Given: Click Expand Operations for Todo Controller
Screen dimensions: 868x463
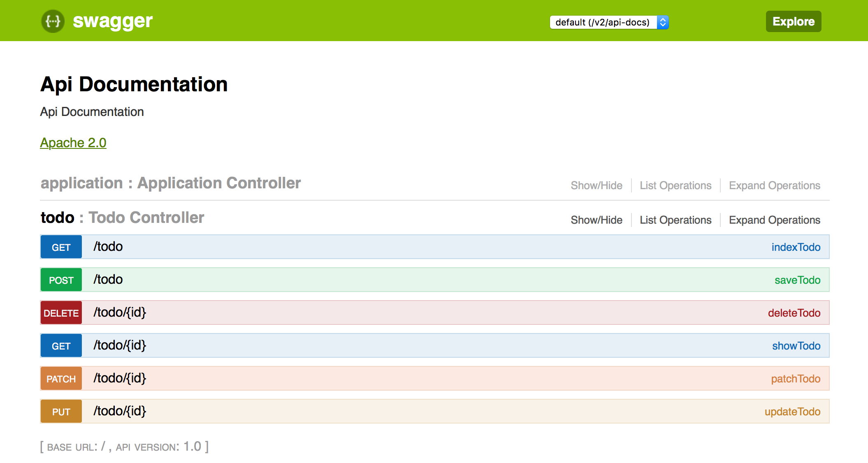Looking at the screenshot, I should click(x=775, y=220).
